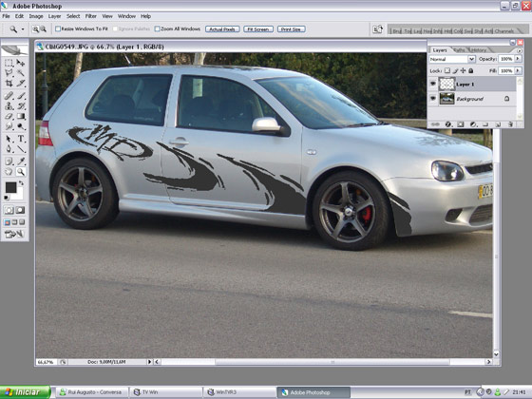This screenshot has width=532, height=399.
Task: Open the Image menu
Action: pos(36,16)
